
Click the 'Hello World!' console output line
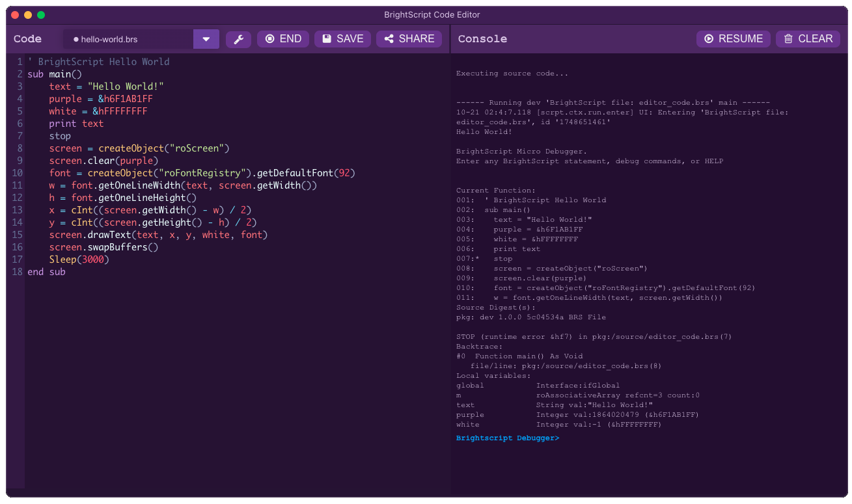pyautogui.click(x=484, y=132)
